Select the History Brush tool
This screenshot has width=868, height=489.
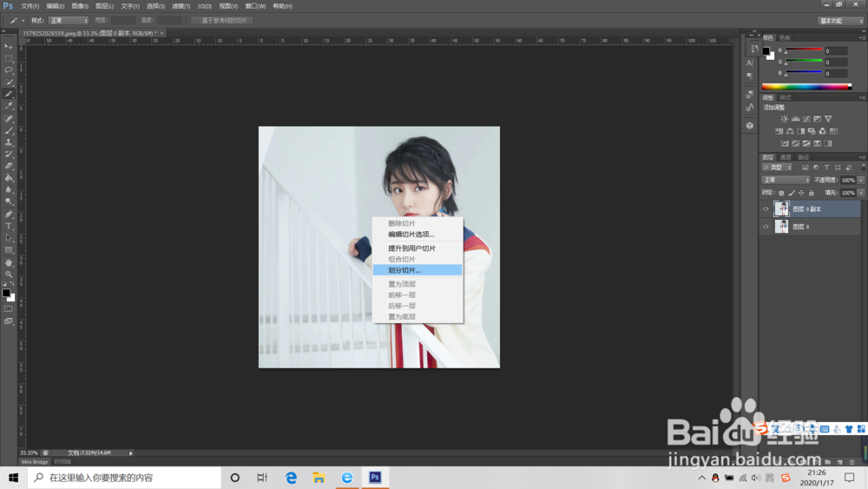[x=9, y=155]
